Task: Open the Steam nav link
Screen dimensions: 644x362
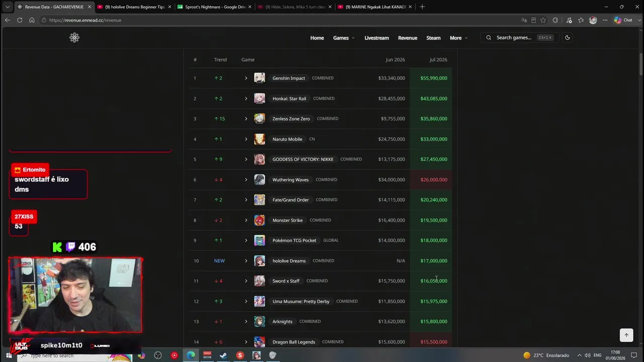Action: click(433, 38)
